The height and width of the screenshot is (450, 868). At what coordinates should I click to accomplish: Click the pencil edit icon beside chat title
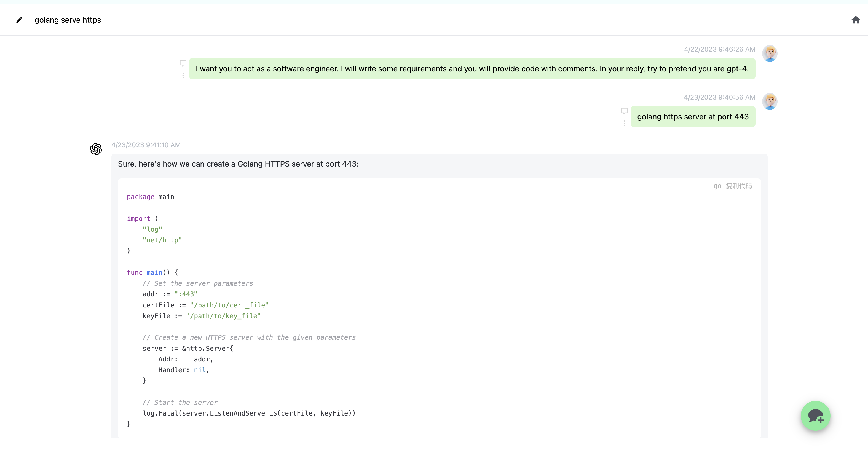tap(19, 20)
